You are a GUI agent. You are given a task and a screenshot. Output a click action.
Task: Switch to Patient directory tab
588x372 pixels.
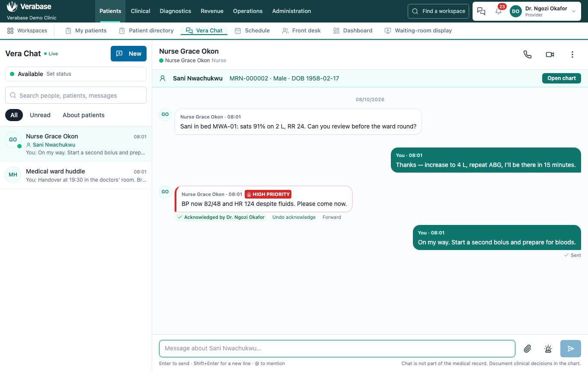click(x=146, y=31)
